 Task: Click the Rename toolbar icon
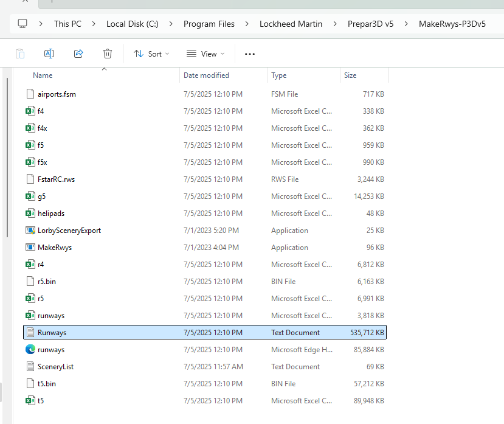49,54
